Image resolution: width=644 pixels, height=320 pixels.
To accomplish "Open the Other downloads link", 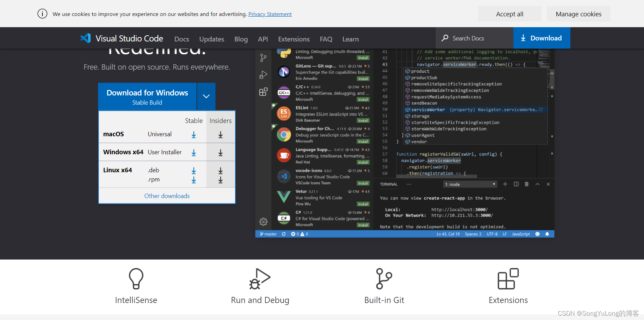I will pyautogui.click(x=167, y=196).
